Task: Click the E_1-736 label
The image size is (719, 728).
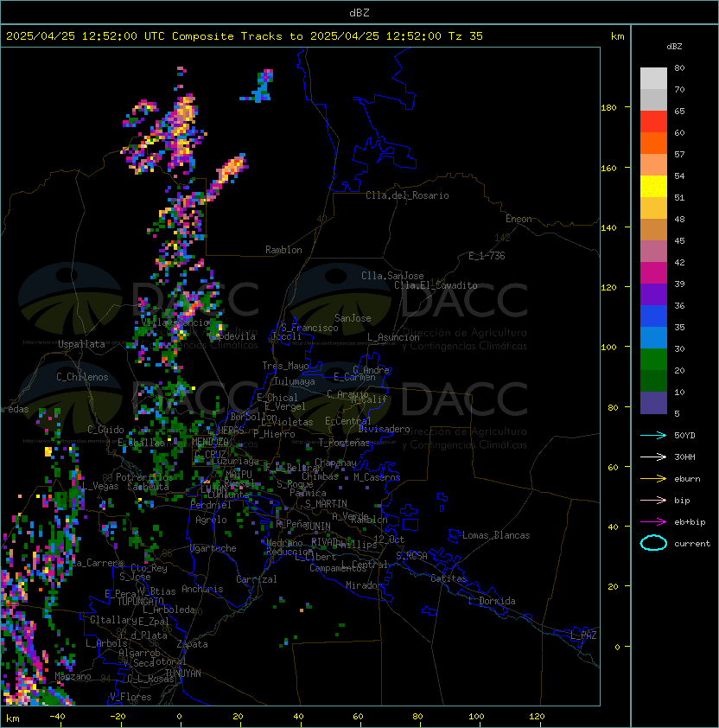Action: 487,256
